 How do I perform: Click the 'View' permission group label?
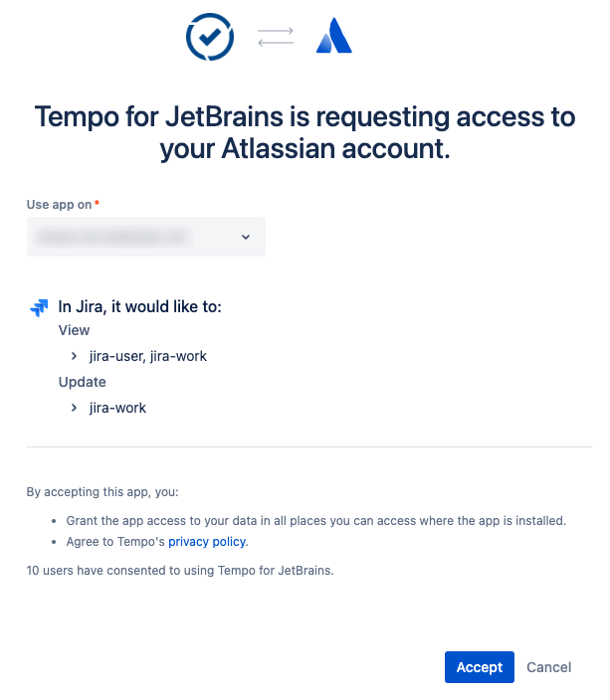pos(74,330)
